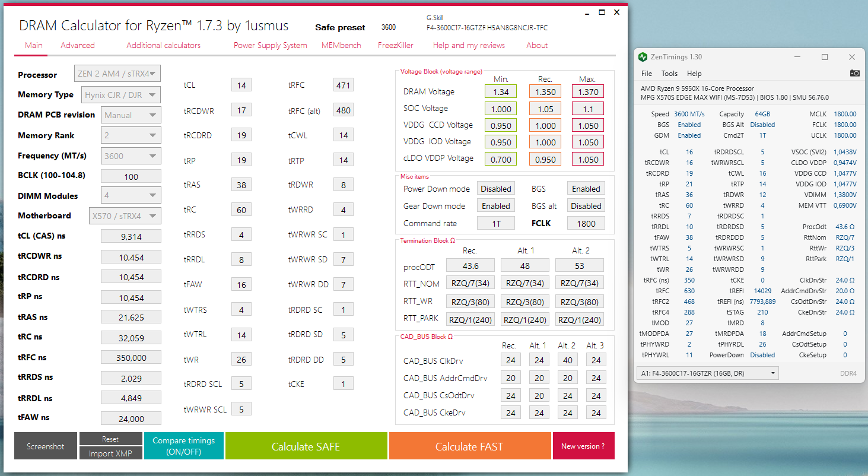Select the tCL value field showing 14
The height and width of the screenshot is (476, 868).
[x=241, y=85]
